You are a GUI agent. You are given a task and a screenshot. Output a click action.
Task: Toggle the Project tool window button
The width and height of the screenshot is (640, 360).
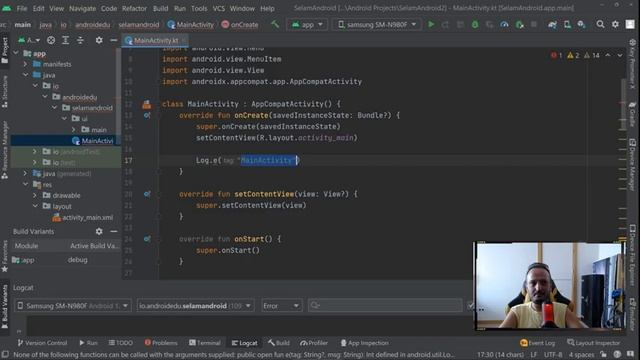point(5,51)
